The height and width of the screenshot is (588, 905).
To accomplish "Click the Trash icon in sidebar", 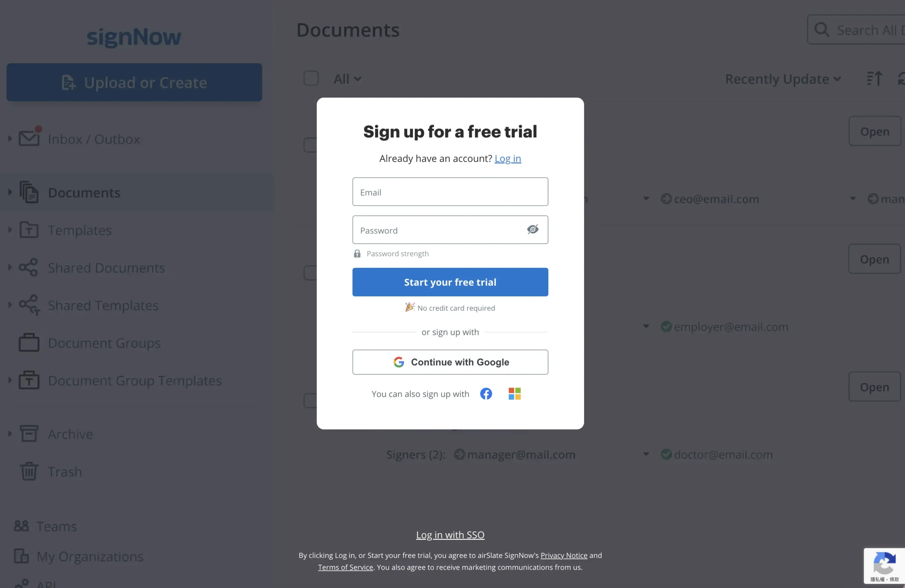I will click(x=29, y=471).
